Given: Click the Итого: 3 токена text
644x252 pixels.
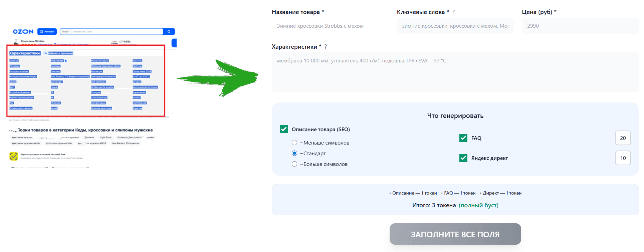Looking at the screenshot, I should (x=434, y=205).
